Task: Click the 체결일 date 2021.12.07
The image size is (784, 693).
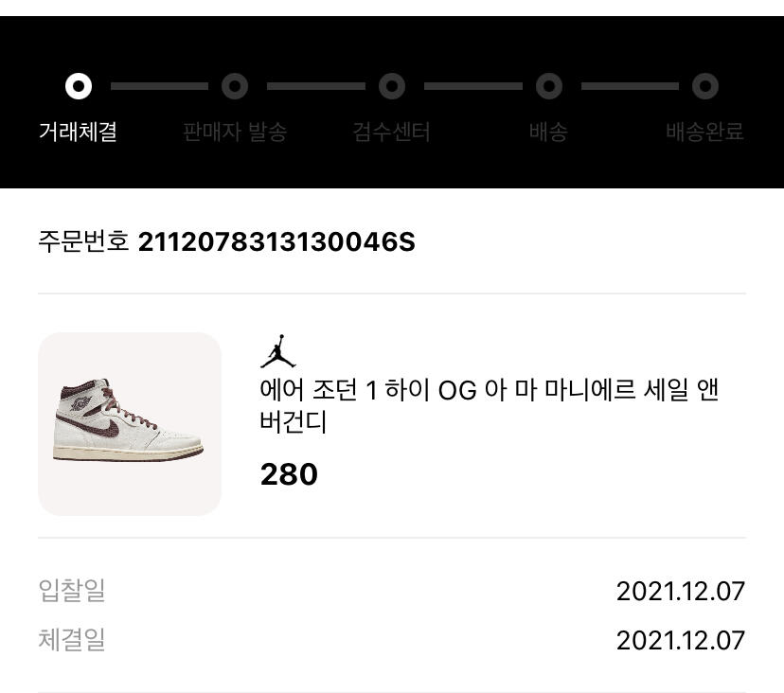Action: tap(681, 640)
